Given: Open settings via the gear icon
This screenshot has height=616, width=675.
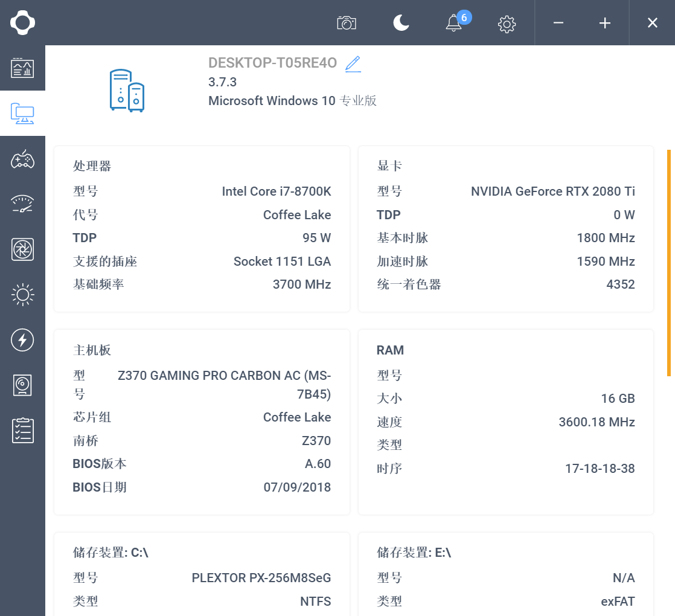Looking at the screenshot, I should tap(507, 24).
